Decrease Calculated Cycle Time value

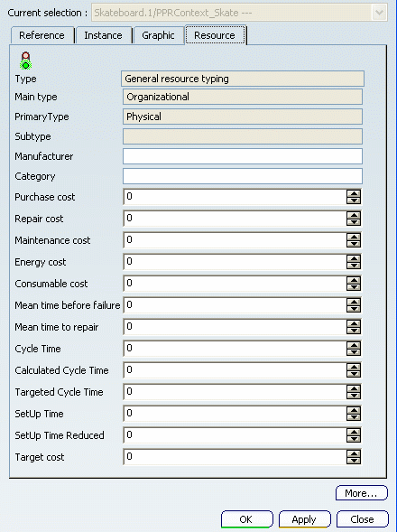[354, 374]
